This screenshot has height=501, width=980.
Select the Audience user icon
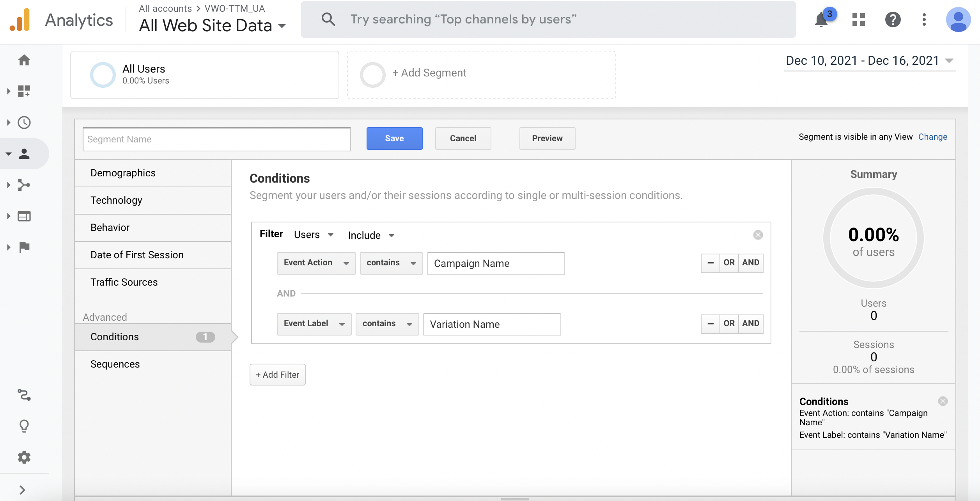tap(24, 153)
